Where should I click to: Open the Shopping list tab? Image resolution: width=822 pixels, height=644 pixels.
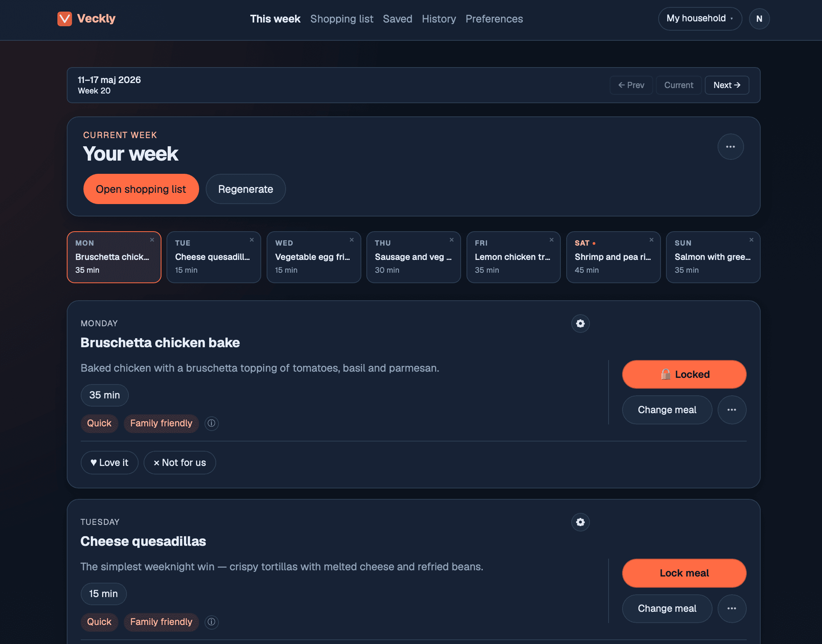pos(342,19)
